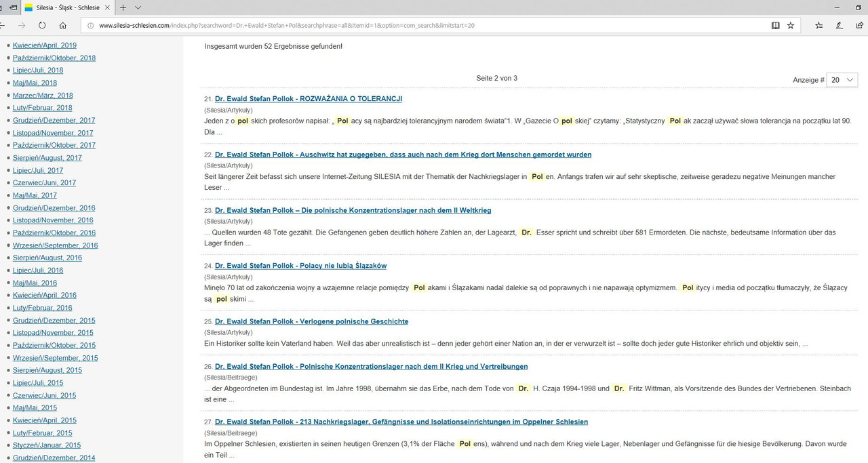This screenshot has width=868, height=463.
Task: Click Insgesamt wurden 52 Ergebnisse gefunden text
Action: tap(273, 47)
